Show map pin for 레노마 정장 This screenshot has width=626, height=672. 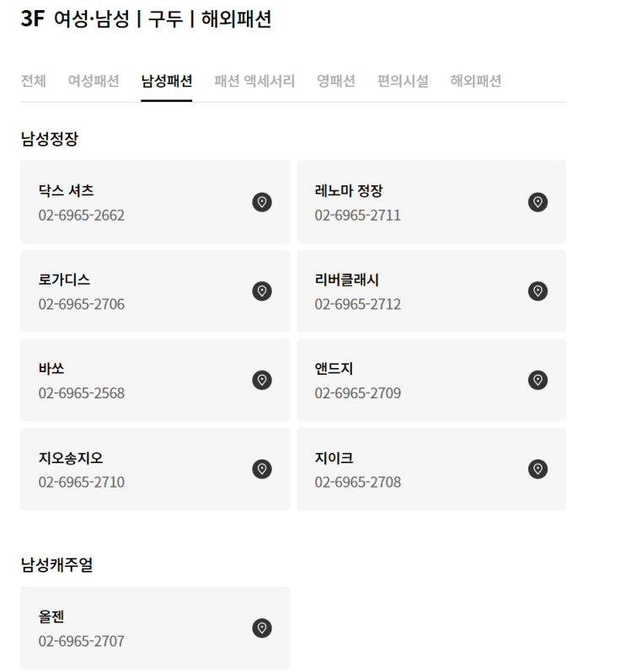coord(538,202)
